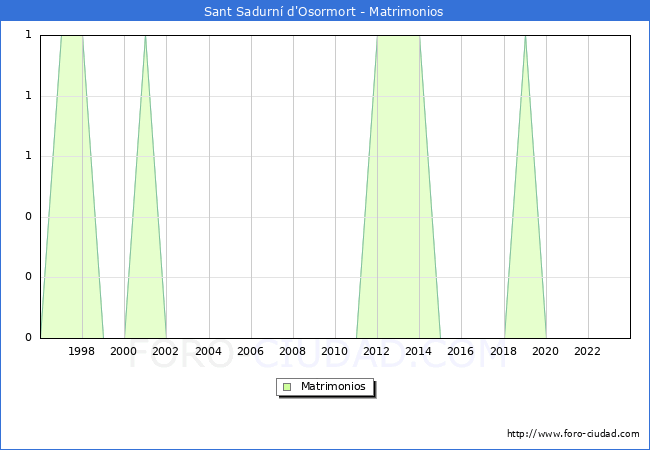Select the 2012 x-axis label
The width and height of the screenshot is (650, 450).
[377, 351]
